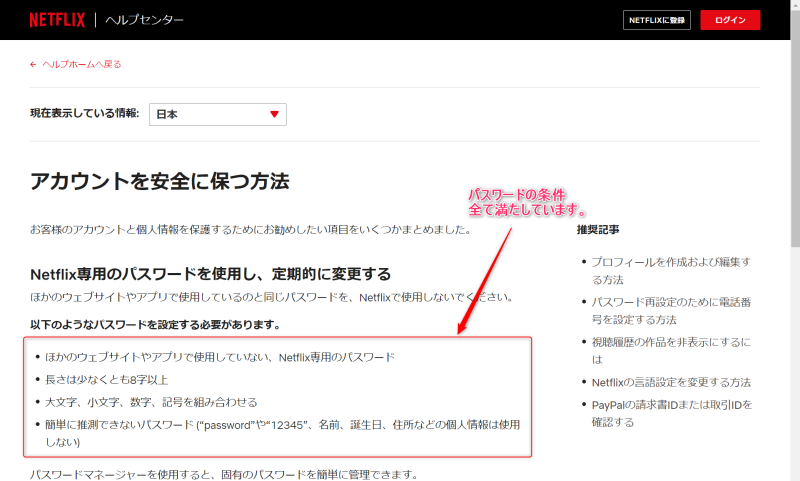Open Netflixの言語設定を変更する方法 article
The width and height of the screenshot is (800, 481).
tap(671, 382)
